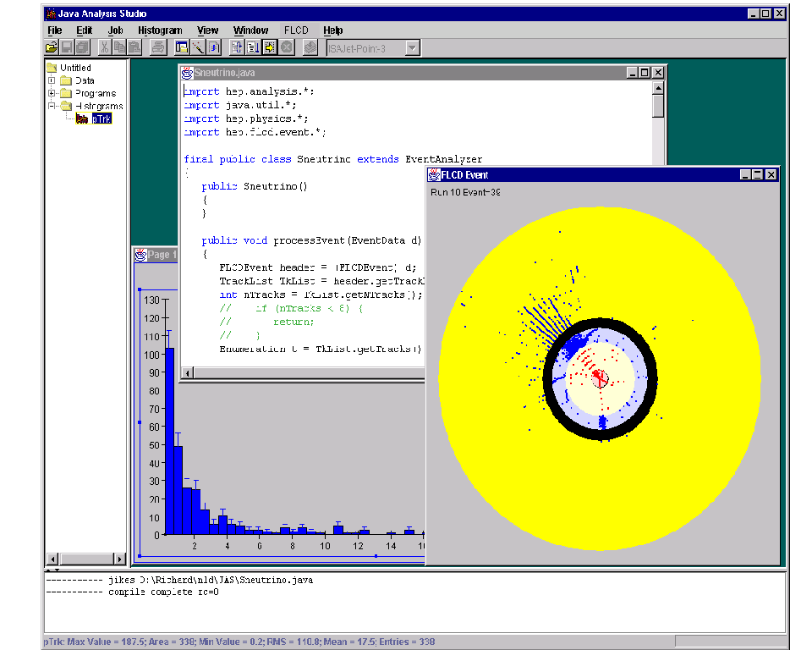
Task: Click the Cut scissors icon
Action: pyautogui.click(x=104, y=47)
